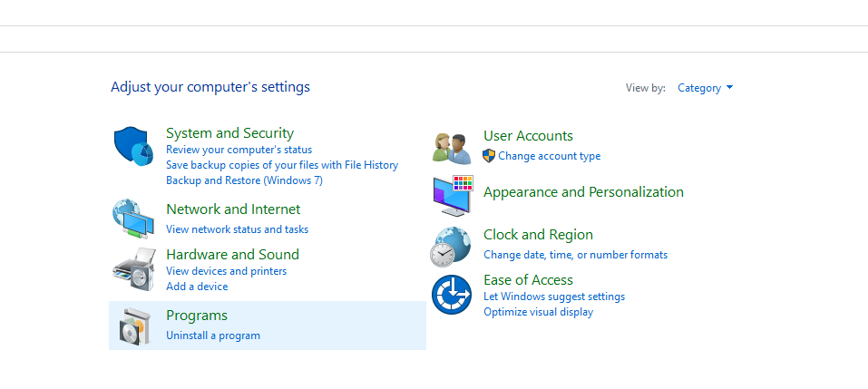Screen dimensions: 868x389
Task: Open Save backup copies with File History
Action: 281,165
